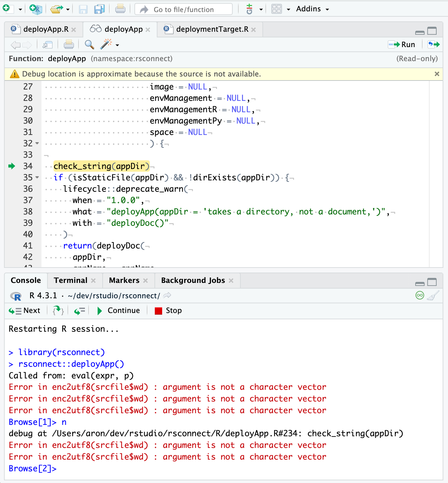The height and width of the screenshot is (483, 448).
Task: Click the Open File folder icon
Action: click(x=57, y=9)
